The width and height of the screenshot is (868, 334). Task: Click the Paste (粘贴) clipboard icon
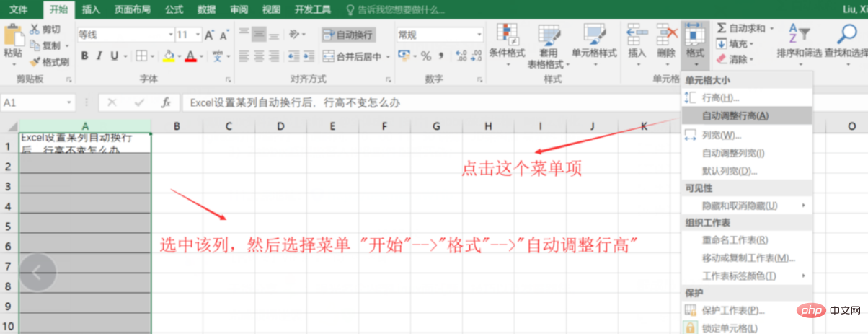point(13,36)
